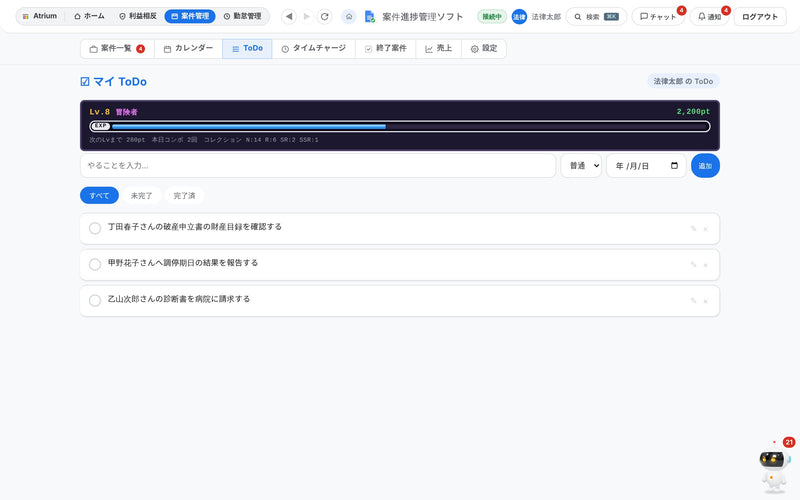Click the forward navigation arrow

point(307,16)
